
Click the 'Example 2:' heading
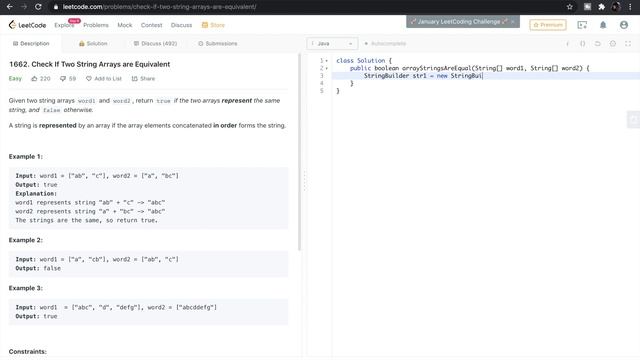click(x=25, y=240)
